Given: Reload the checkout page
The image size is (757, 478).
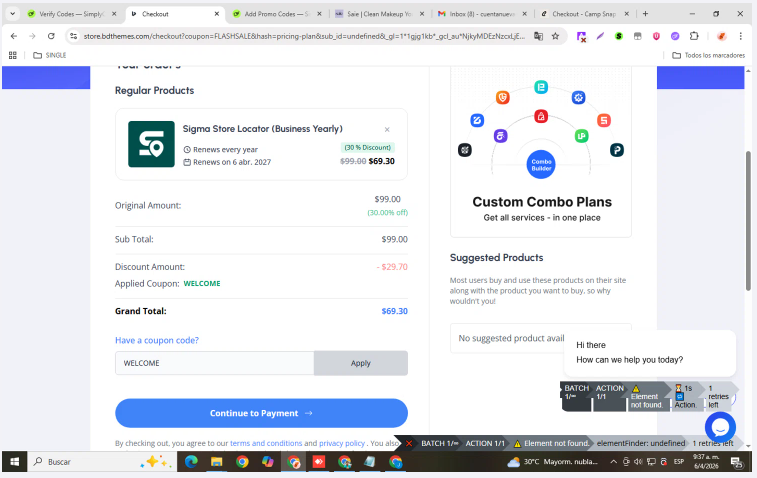Looking at the screenshot, I should tap(50, 35).
